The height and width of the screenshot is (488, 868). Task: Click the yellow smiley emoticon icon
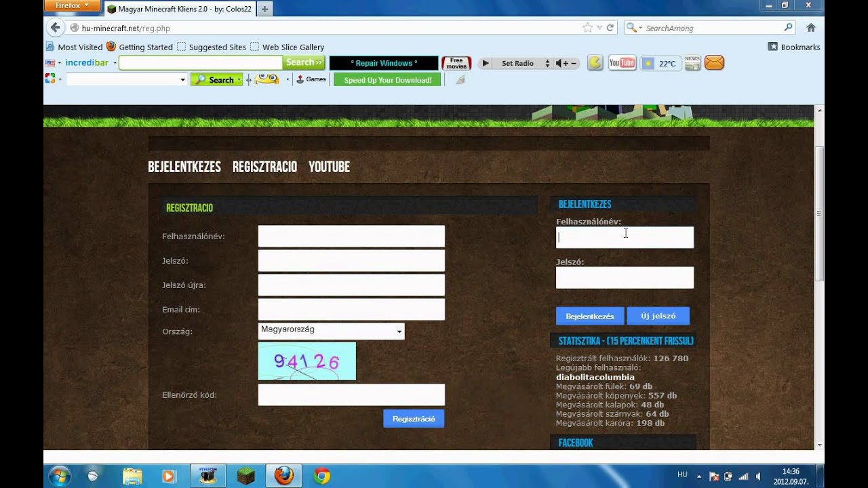267,79
